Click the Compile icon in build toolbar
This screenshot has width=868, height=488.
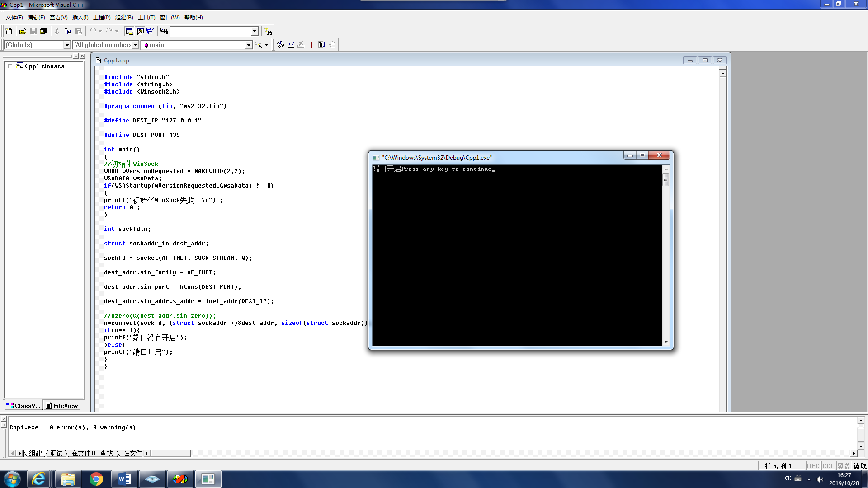[x=280, y=45]
